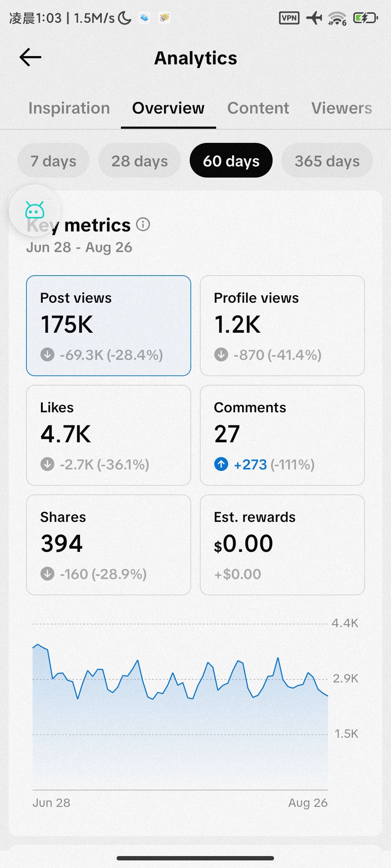The height and width of the screenshot is (868, 391).
Task: Tap the floating green robot icon
Action: pyautogui.click(x=35, y=210)
